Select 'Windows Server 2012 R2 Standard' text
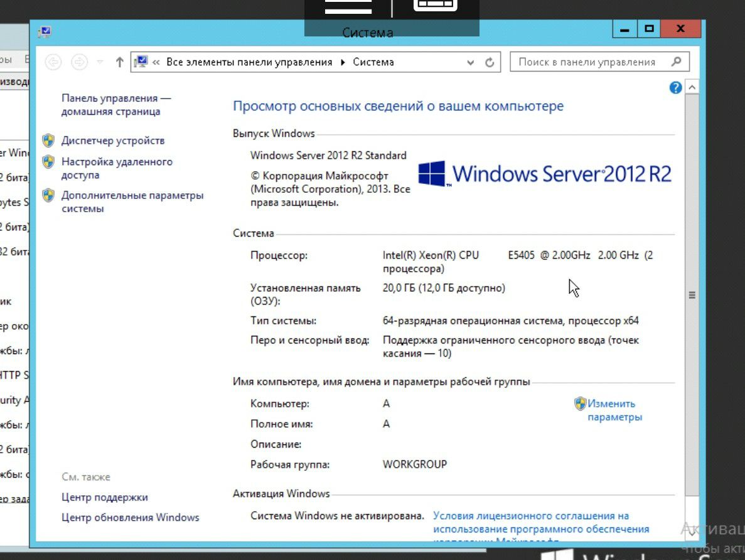Screen dimensions: 745x560 point(328,156)
